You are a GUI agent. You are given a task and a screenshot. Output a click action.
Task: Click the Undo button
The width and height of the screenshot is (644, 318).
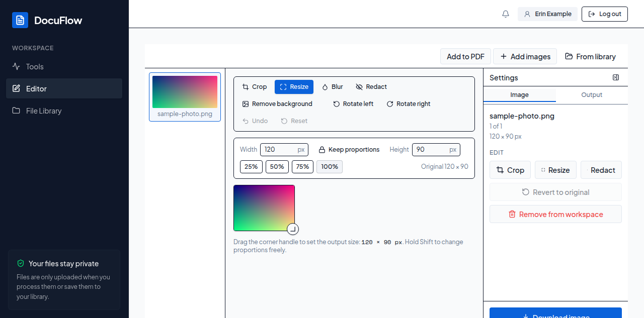tap(255, 121)
